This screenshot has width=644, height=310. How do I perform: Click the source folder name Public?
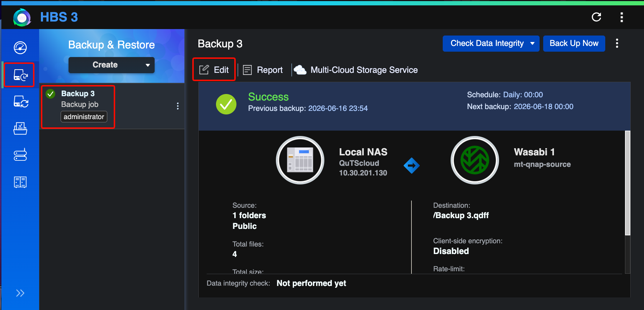point(245,226)
